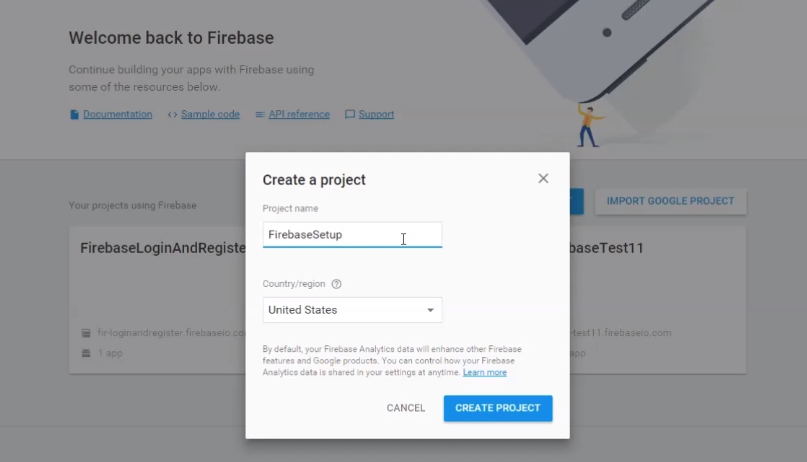Open the Learn more link

coord(484,373)
